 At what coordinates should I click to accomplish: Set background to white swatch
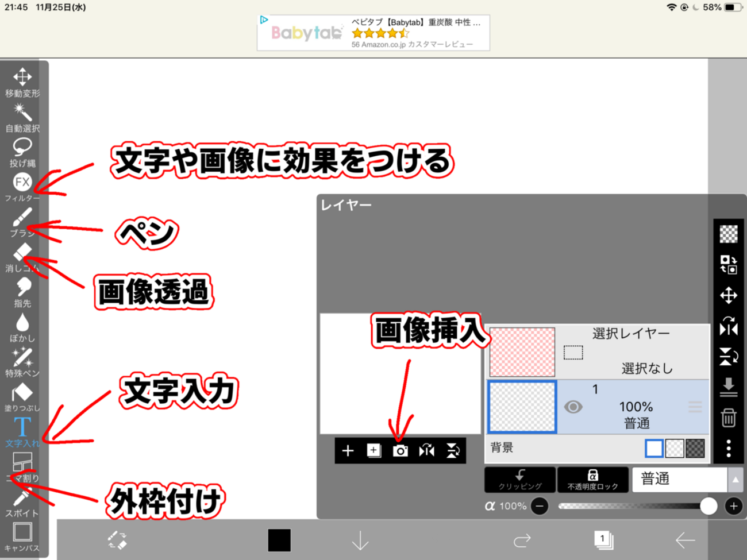click(x=654, y=449)
